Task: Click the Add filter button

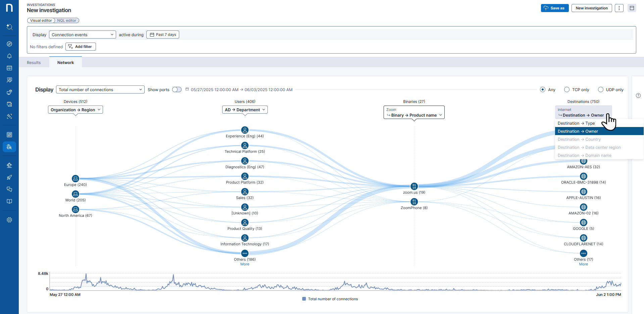Action: coord(81,47)
